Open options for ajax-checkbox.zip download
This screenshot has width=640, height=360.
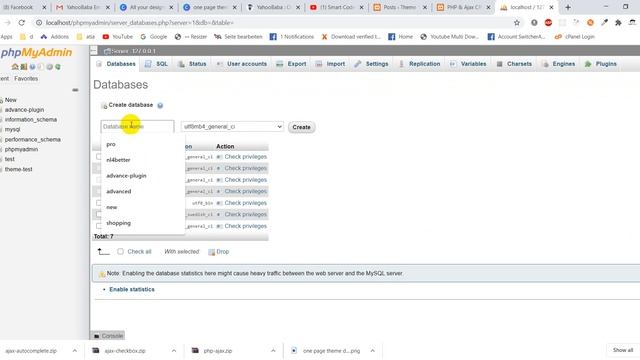coord(174,351)
